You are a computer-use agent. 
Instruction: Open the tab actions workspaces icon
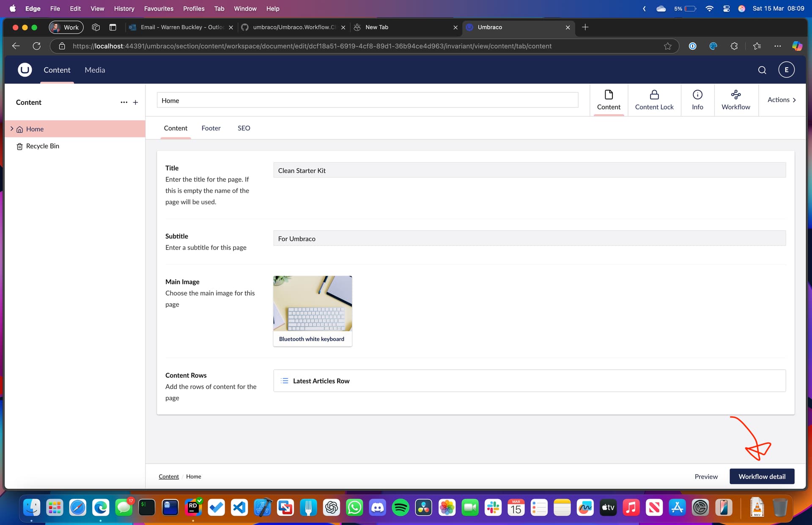(96, 27)
